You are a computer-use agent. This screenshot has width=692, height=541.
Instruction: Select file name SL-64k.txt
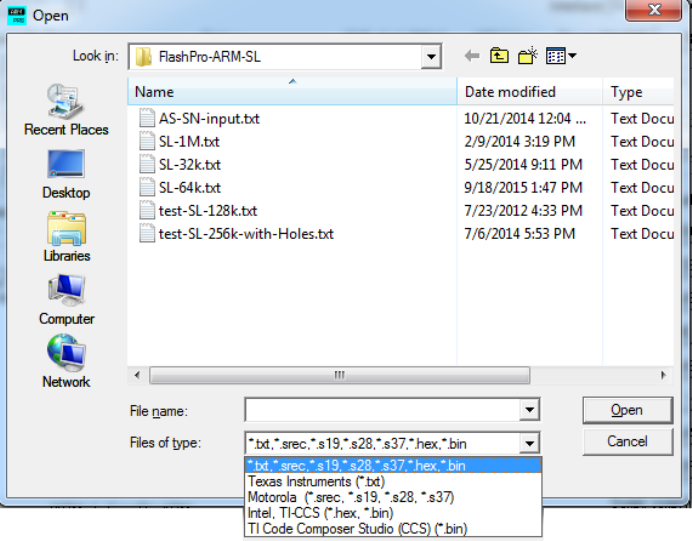point(190,188)
